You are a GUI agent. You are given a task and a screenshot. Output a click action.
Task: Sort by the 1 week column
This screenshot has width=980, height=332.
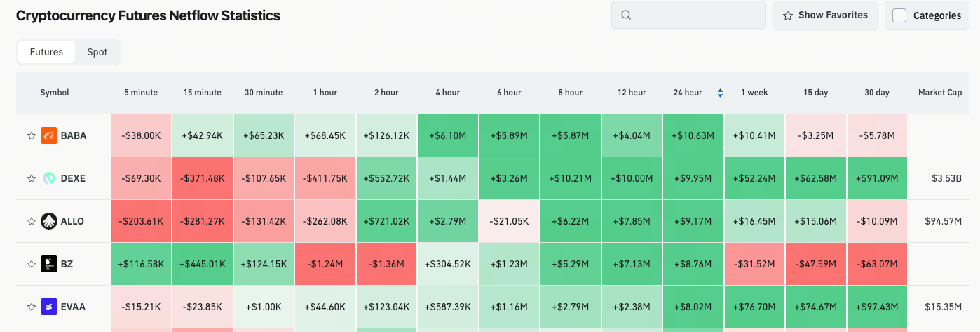point(754,93)
